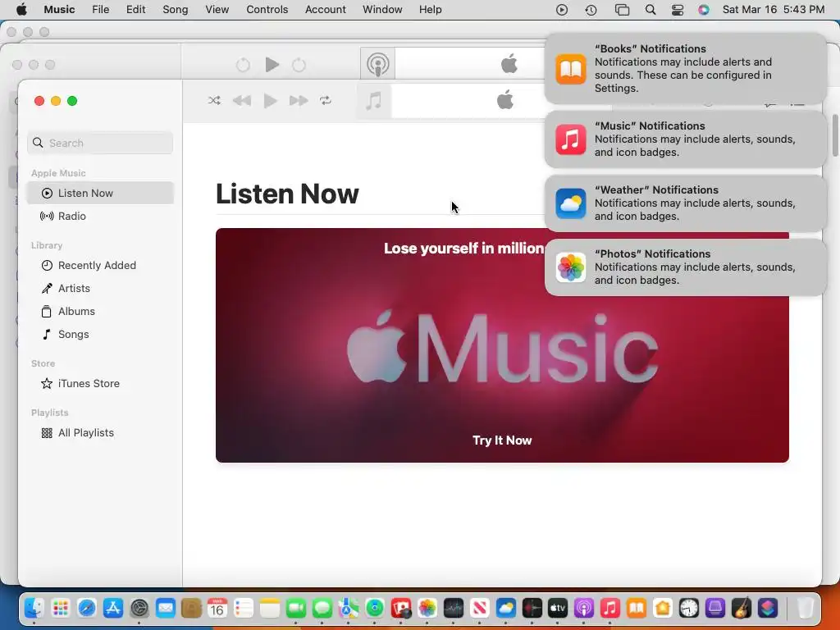Skip forward to the next track
840x630 pixels.
pos(299,101)
